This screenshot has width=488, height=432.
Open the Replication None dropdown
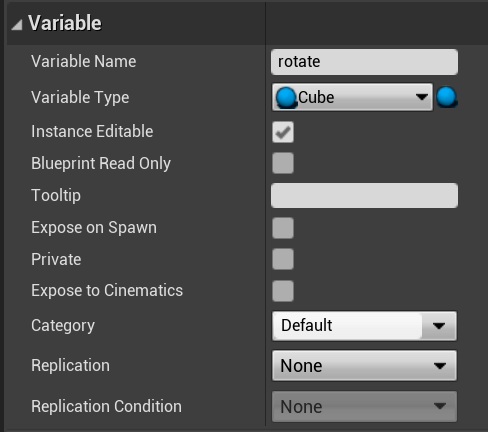(x=364, y=365)
